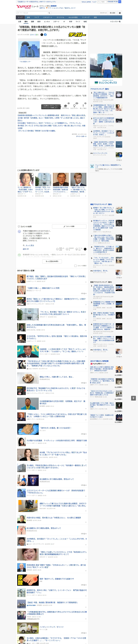This screenshot has width=138, height=644.
Task: Share the first comment on X
Action: [85, 249]
